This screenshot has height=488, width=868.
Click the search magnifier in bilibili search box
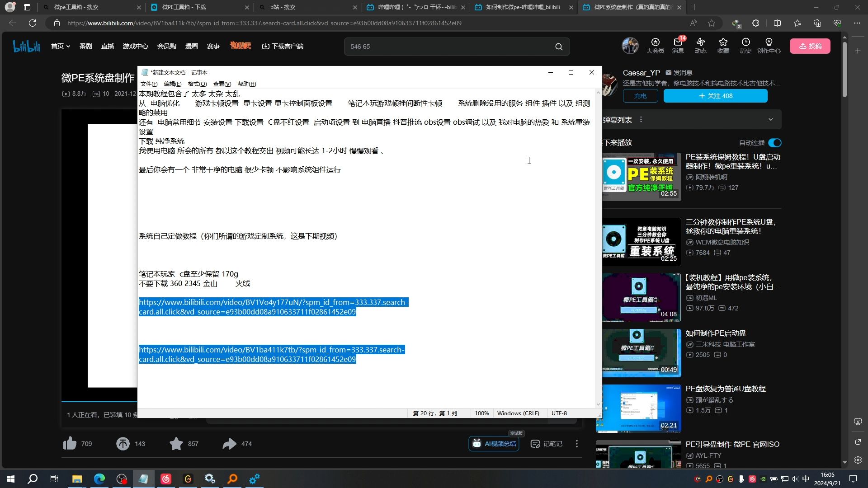click(559, 47)
